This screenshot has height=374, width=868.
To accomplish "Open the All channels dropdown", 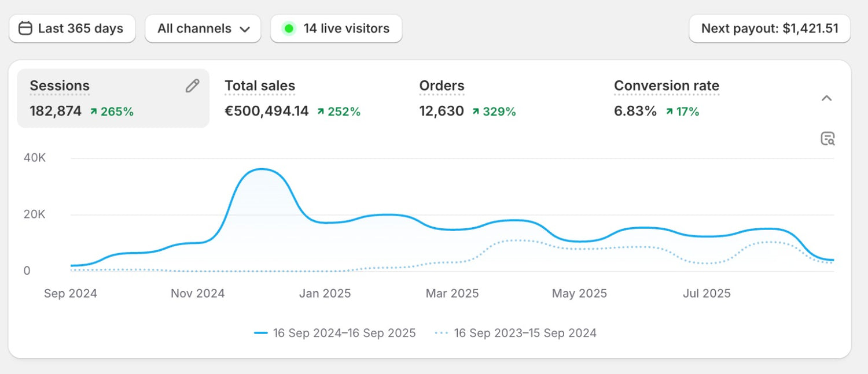I will click(x=203, y=28).
